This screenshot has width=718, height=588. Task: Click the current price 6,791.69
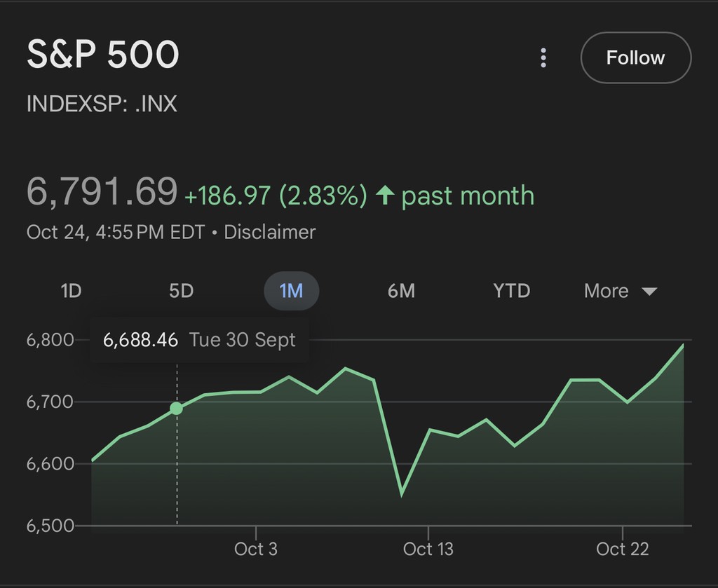(102, 192)
